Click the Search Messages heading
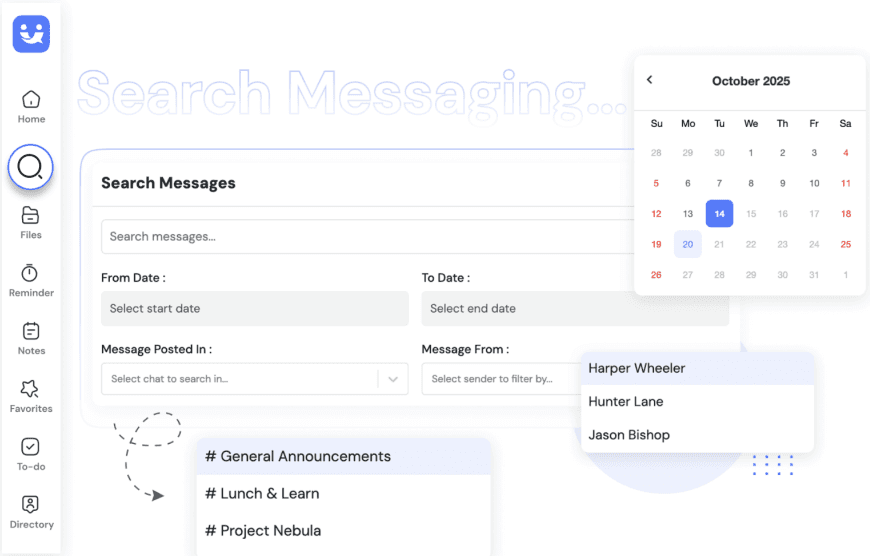This screenshot has width=870, height=556. pyautogui.click(x=168, y=183)
